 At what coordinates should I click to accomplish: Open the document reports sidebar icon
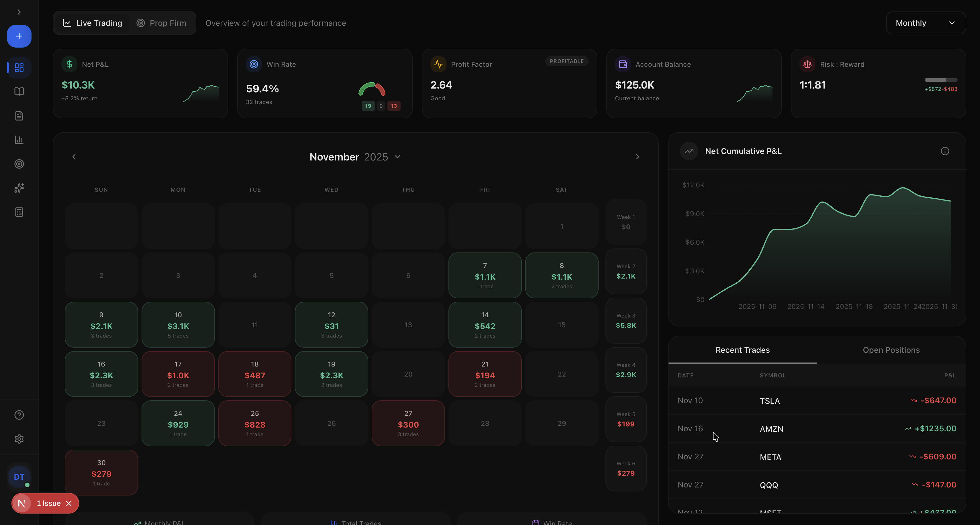click(19, 116)
